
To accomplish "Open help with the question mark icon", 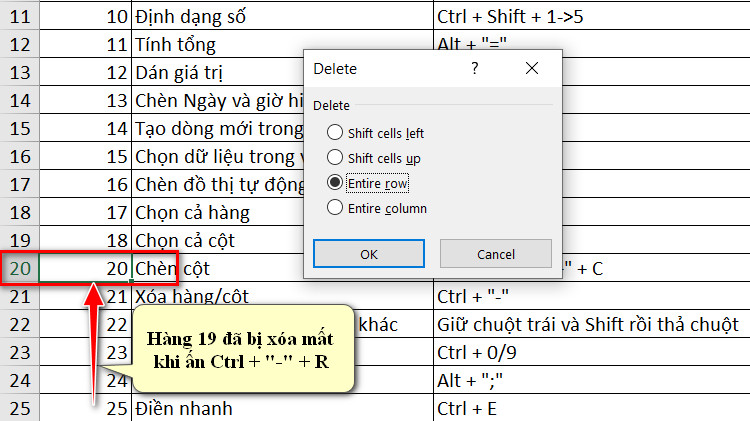I will coord(474,68).
